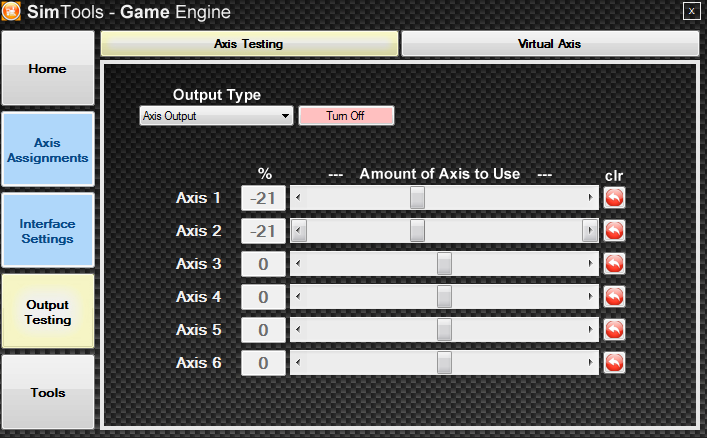Select the Axis 1 slider thumb
The height and width of the screenshot is (438, 707).
click(417, 198)
